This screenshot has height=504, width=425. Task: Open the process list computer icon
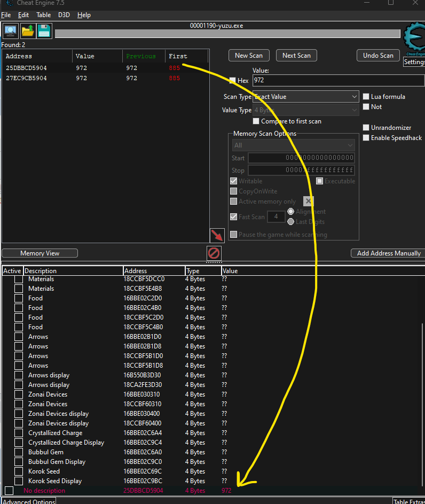[11, 31]
